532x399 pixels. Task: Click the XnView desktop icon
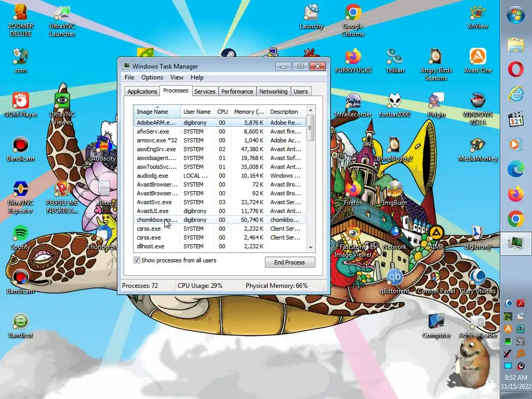[478, 16]
